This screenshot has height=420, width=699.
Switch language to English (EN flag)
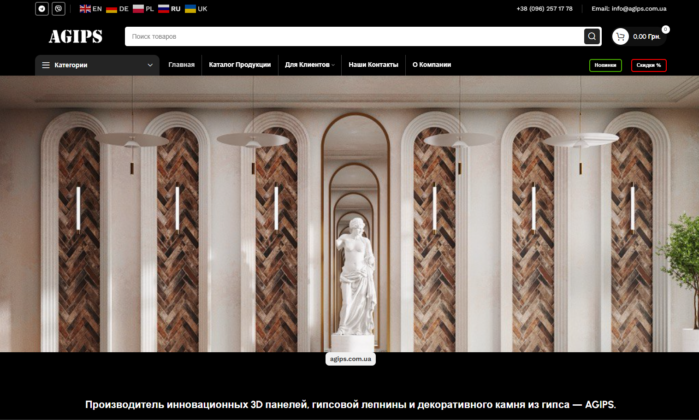pyautogui.click(x=91, y=9)
